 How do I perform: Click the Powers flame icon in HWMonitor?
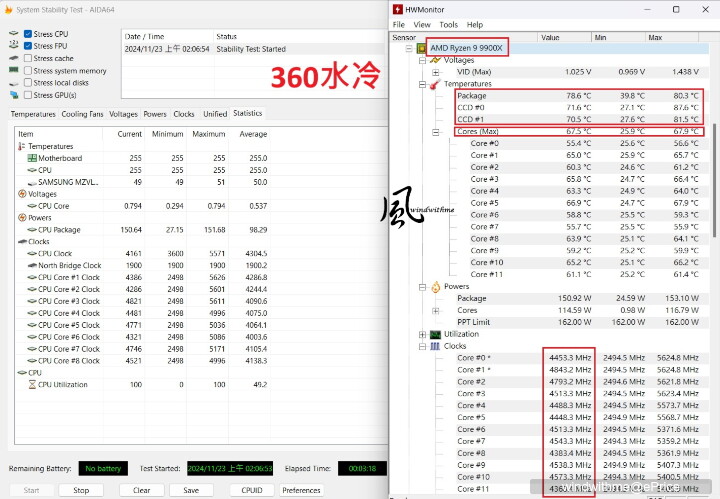pos(435,286)
